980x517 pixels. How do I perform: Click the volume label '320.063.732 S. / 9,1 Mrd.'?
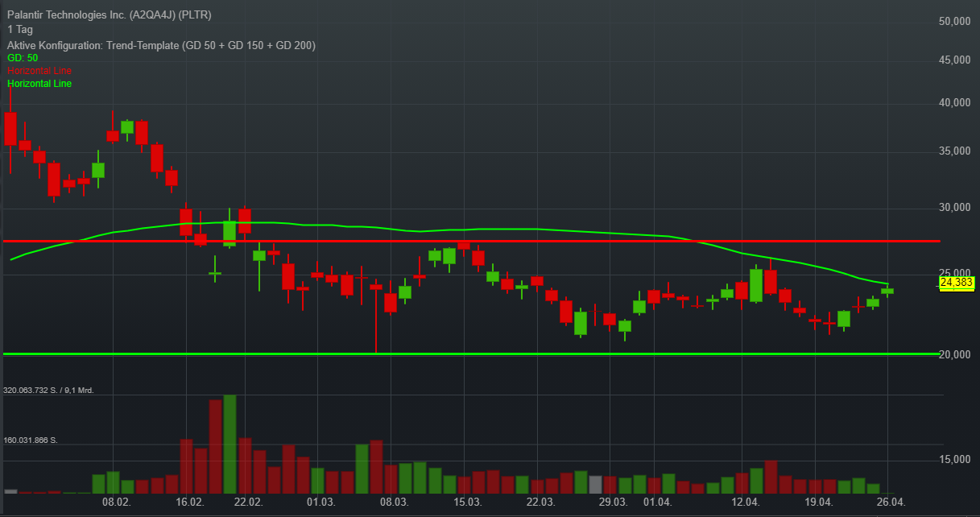click(x=49, y=391)
